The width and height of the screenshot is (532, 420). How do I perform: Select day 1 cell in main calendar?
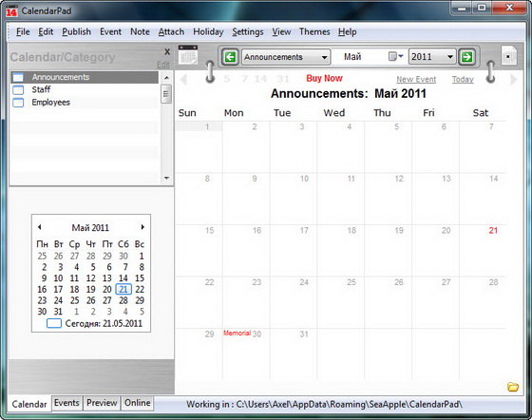tap(199, 147)
